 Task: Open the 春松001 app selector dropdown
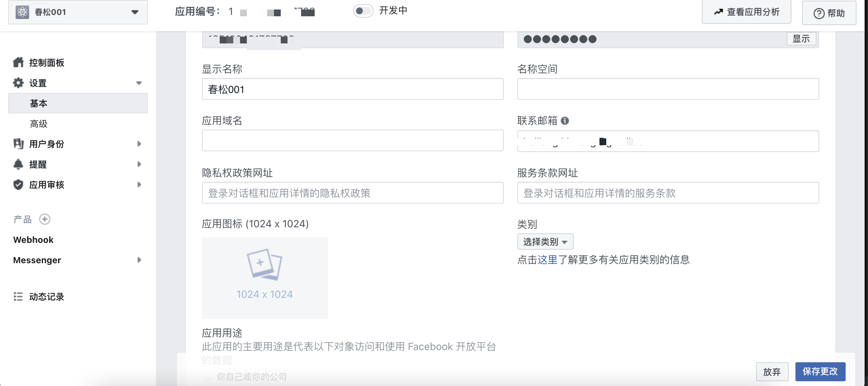78,12
